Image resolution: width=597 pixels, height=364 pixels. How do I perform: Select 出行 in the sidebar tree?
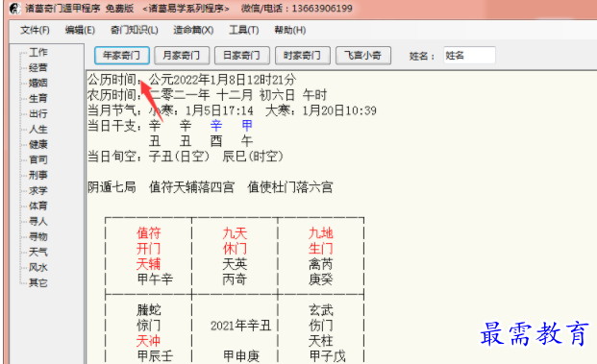click(x=38, y=113)
